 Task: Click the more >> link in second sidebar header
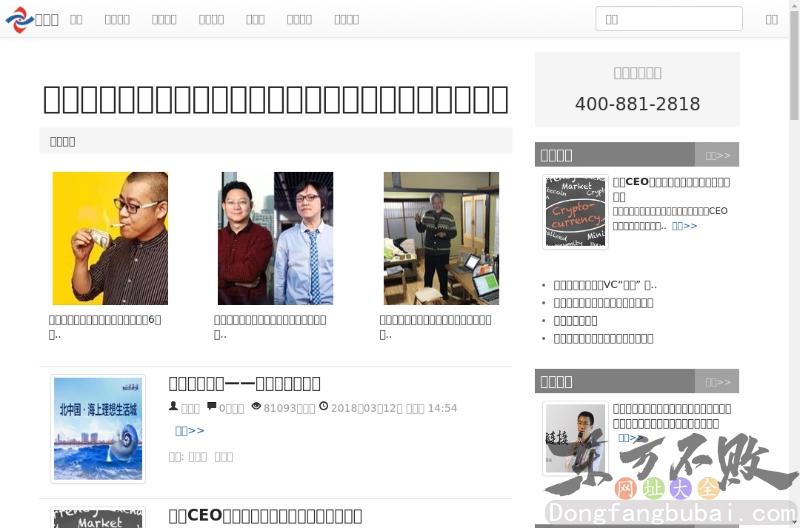point(717,382)
